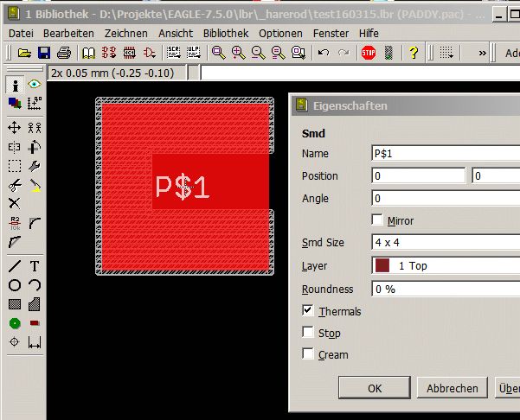The height and width of the screenshot is (420, 520).
Task: Click the Show eye tool icon
Action: click(x=35, y=84)
